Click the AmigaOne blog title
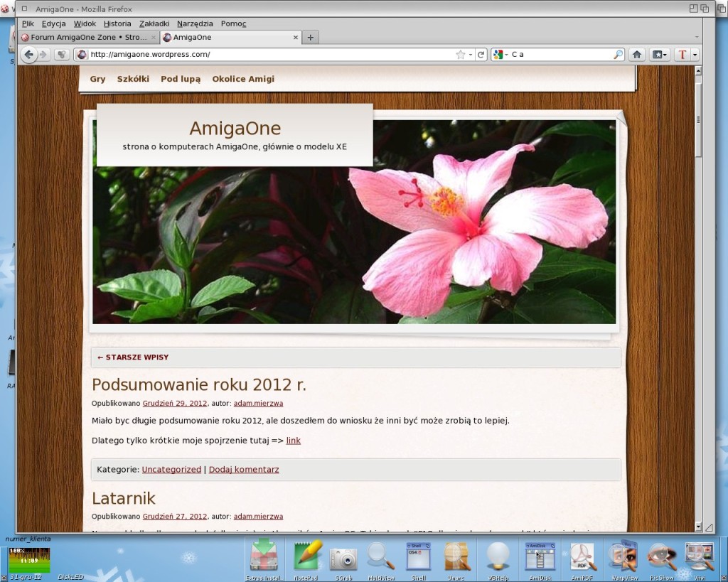This screenshot has height=582, width=728. (235, 129)
